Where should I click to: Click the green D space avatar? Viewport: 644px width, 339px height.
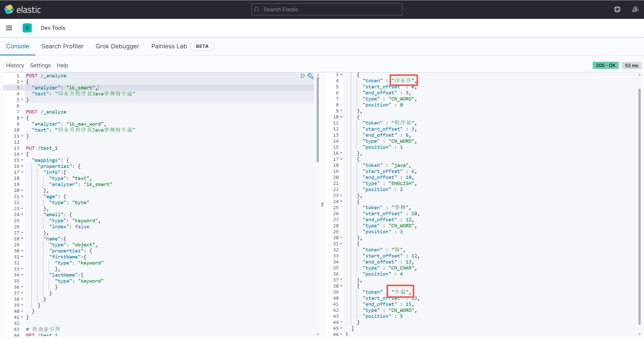(27, 28)
